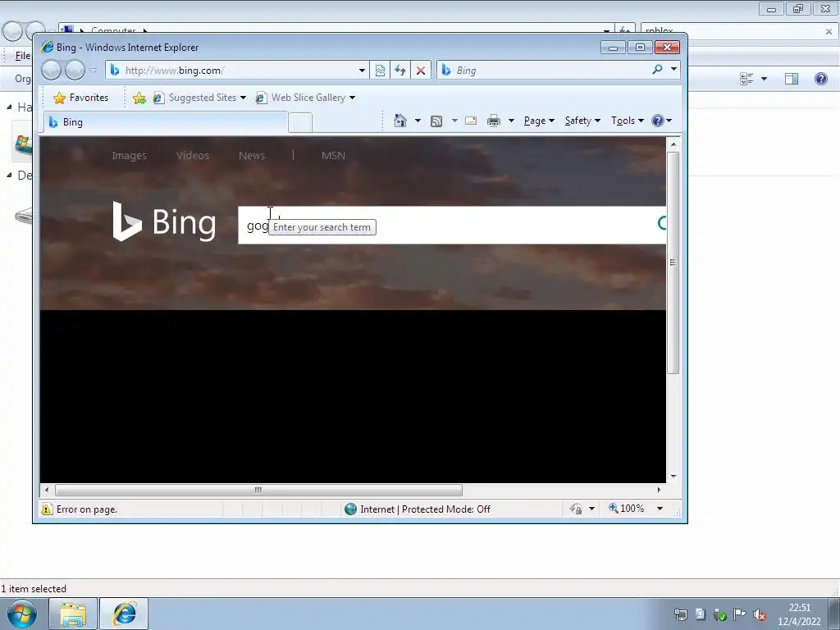This screenshot has height=630, width=840.
Task: Click the muted volume tray icon
Action: (759, 614)
